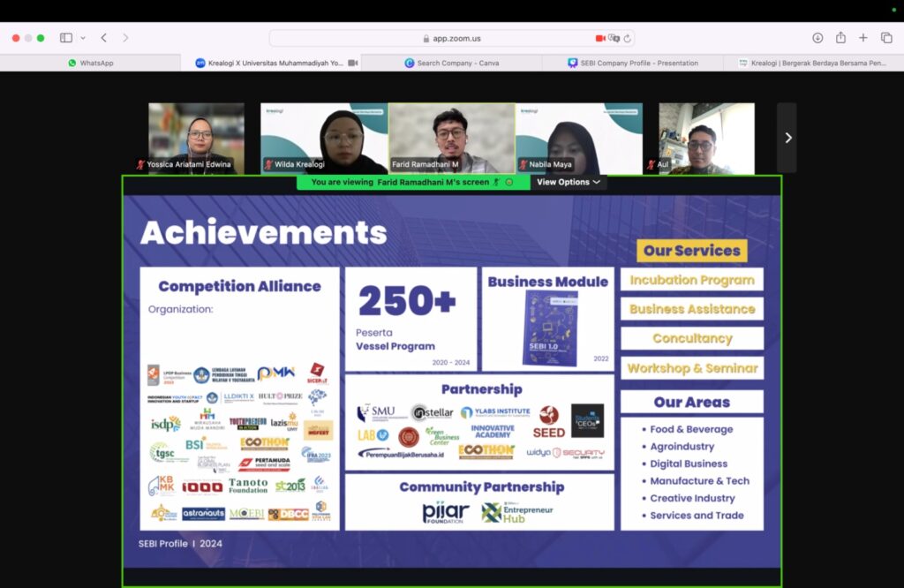This screenshot has height=588, width=904.
Task: Click the pijar Foundation logo
Action: 446,512
